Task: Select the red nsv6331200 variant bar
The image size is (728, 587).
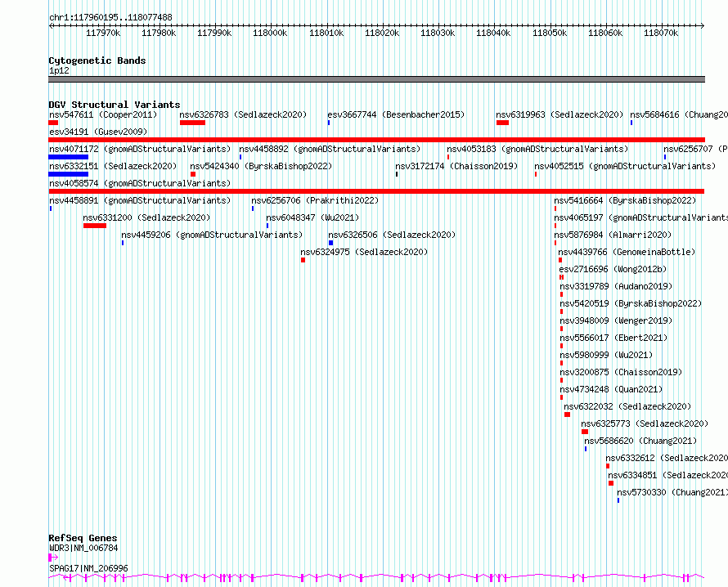Action: click(x=95, y=226)
